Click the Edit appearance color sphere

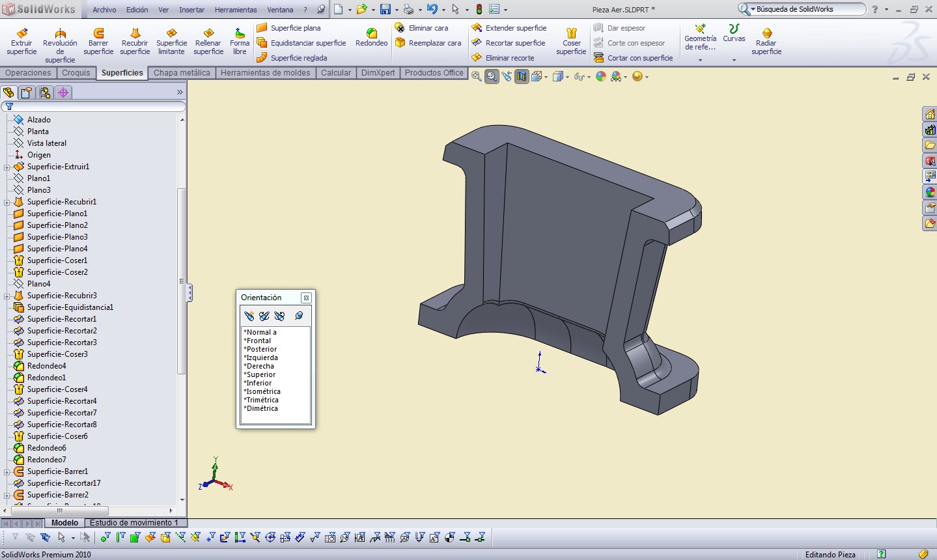click(x=600, y=76)
